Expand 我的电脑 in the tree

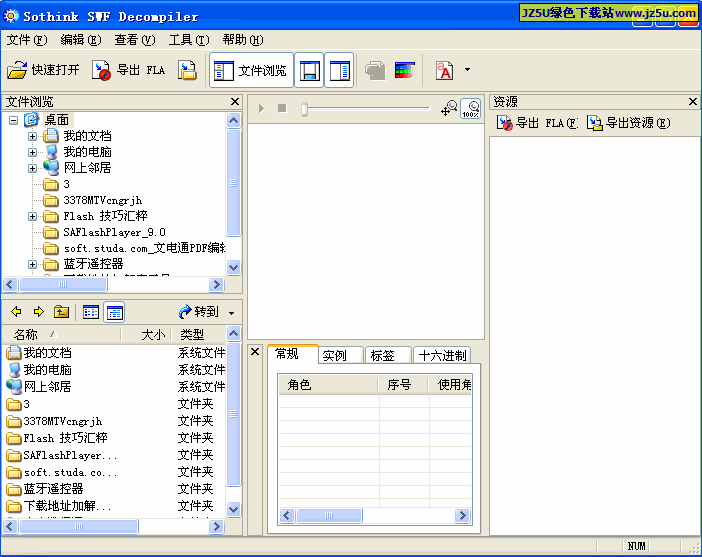tap(32, 152)
